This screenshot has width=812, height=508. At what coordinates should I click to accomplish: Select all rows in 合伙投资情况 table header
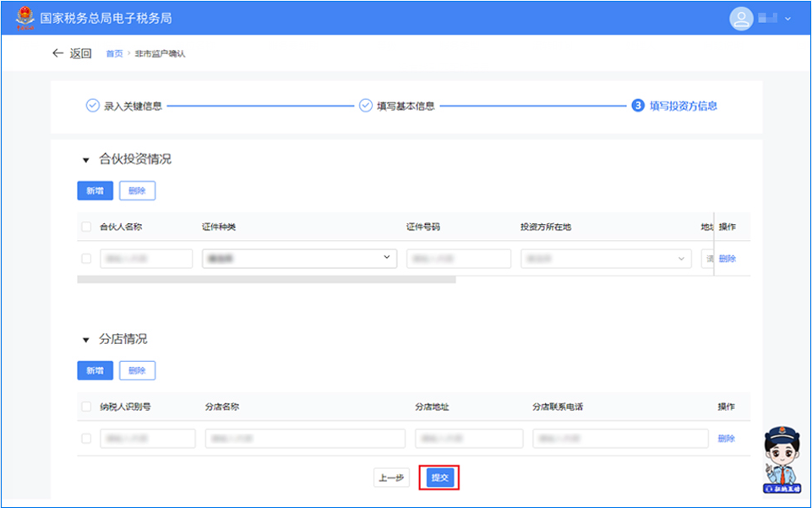point(86,227)
